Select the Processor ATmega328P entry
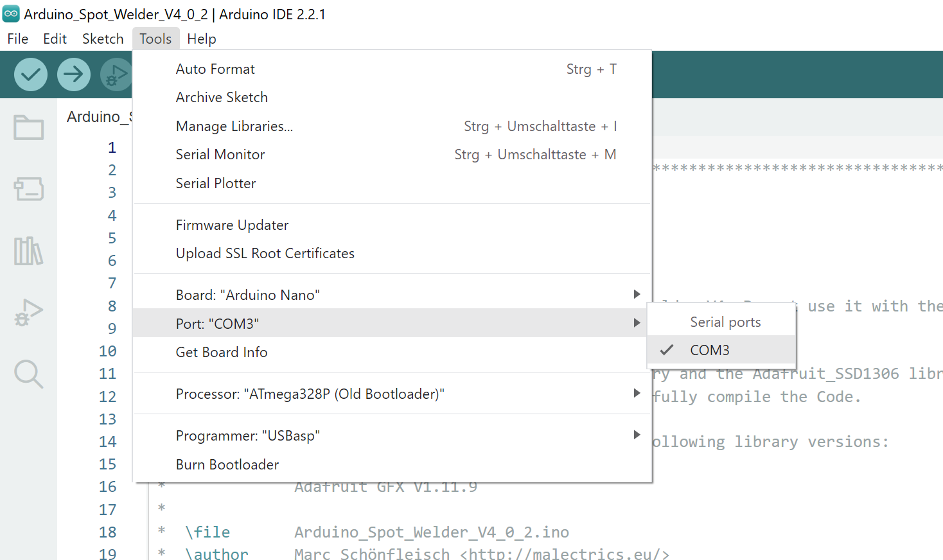 point(392,394)
